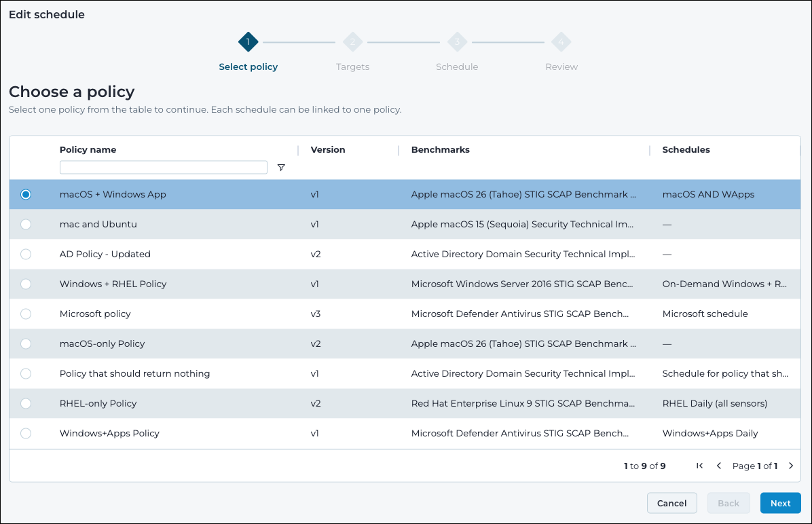
Task: Click 'Windows+Apps Daily' schedule cell
Action: point(710,434)
